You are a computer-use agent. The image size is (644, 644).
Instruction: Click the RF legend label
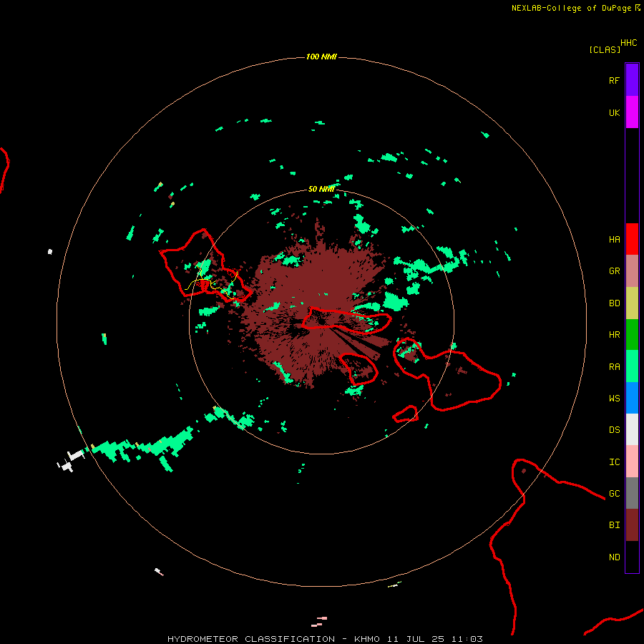[614, 80]
